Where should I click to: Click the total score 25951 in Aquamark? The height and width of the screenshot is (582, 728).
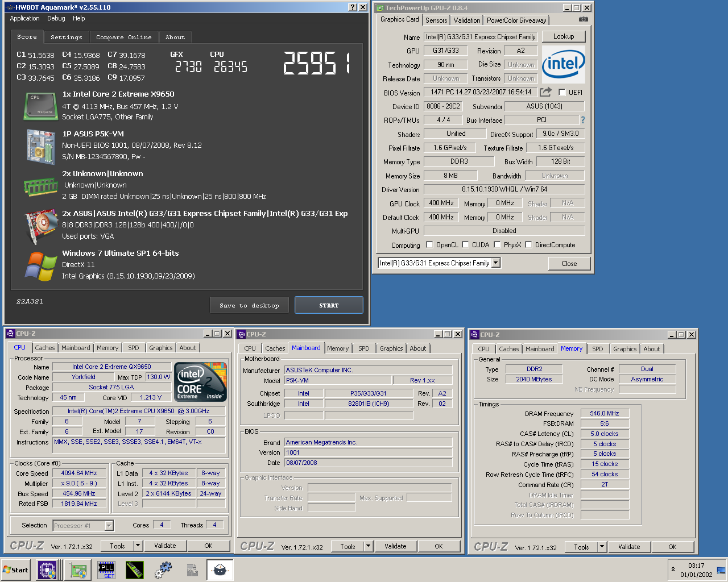[x=317, y=63]
